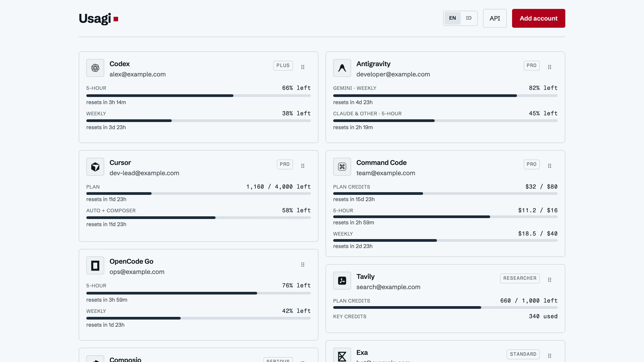
Task: Click the Command Code logo icon
Action: pos(342,167)
